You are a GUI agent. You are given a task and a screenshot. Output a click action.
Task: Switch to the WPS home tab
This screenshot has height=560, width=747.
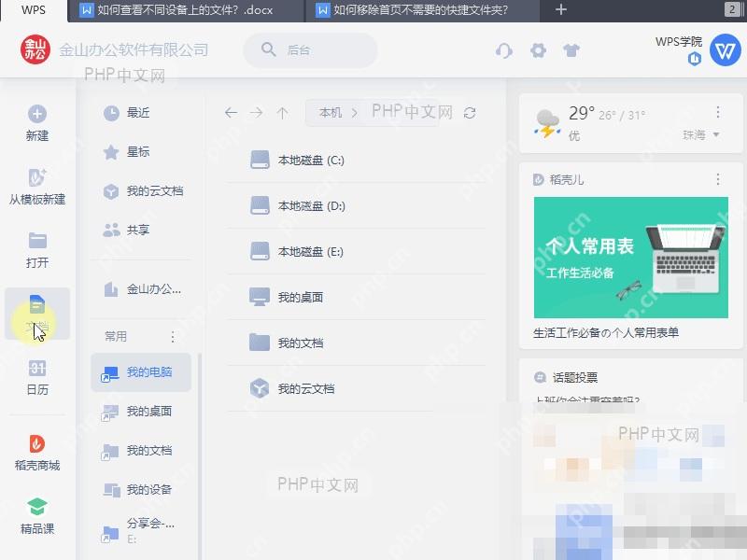tap(34, 10)
